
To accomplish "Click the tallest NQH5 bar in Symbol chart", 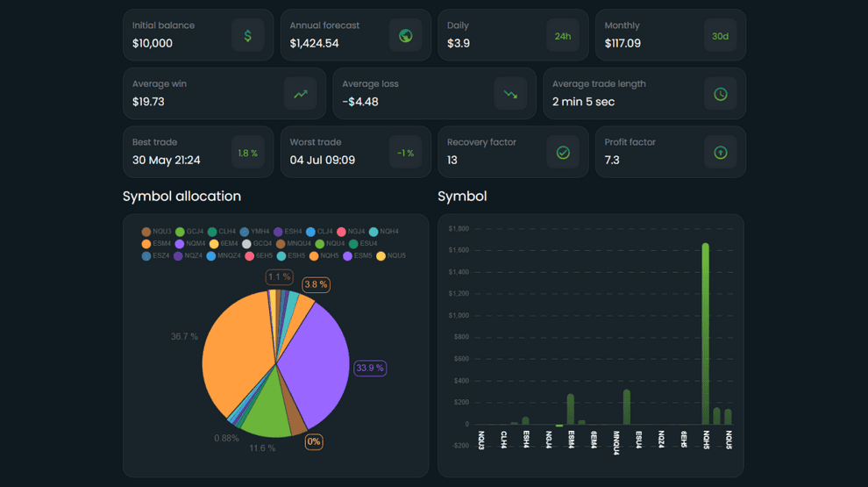I will [x=705, y=333].
